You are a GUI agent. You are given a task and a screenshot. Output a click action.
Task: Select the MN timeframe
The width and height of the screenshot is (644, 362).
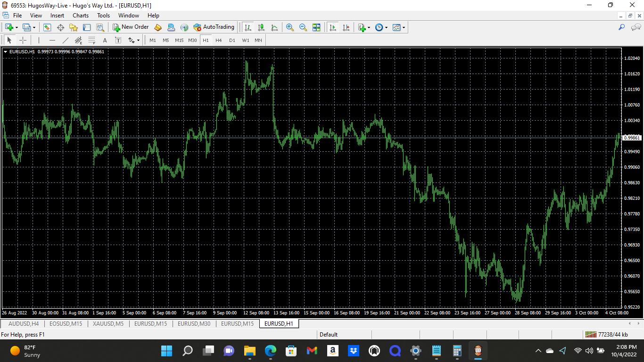coord(258,40)
